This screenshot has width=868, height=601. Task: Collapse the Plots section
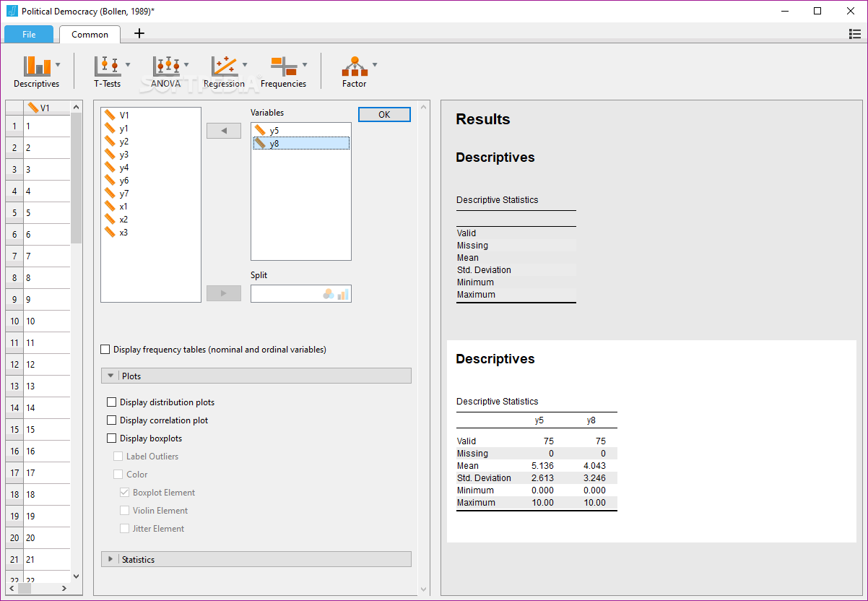click(x=111, y=376)
